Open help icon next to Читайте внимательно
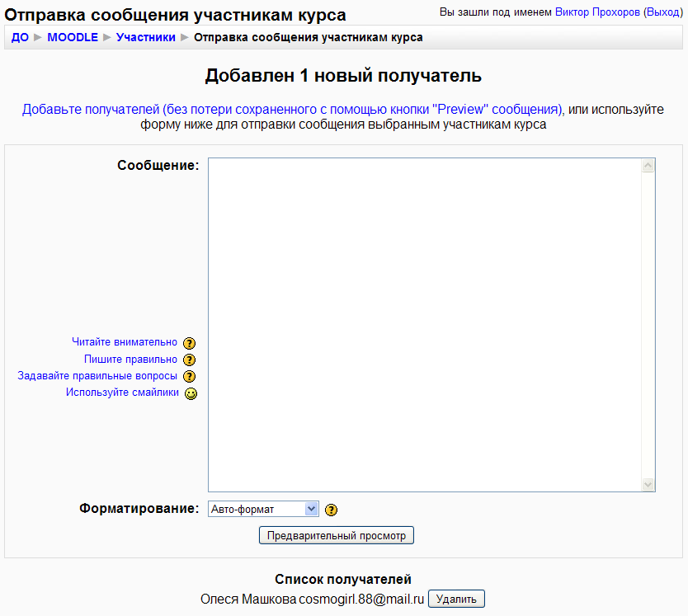The width and height of the screenshot is (688, 616). click(x=189, y=343)
